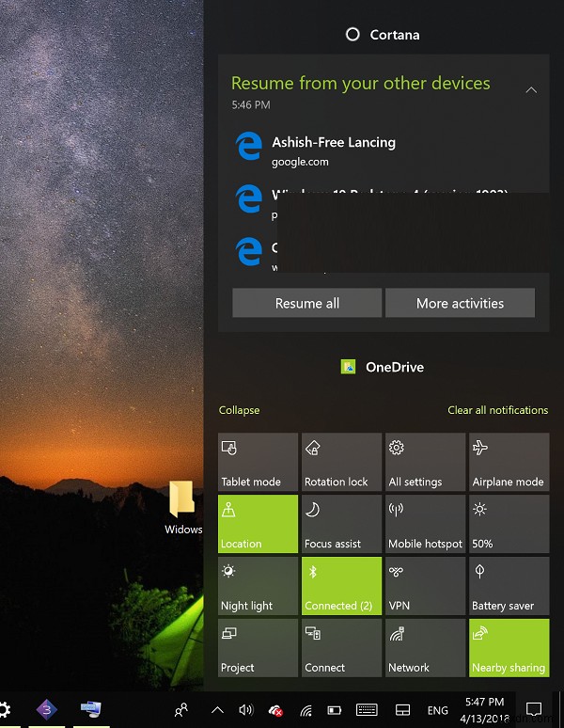This screenshot has height=728, width=564.
Task: Enable Airplane mode tile
Action: (509, 462)
